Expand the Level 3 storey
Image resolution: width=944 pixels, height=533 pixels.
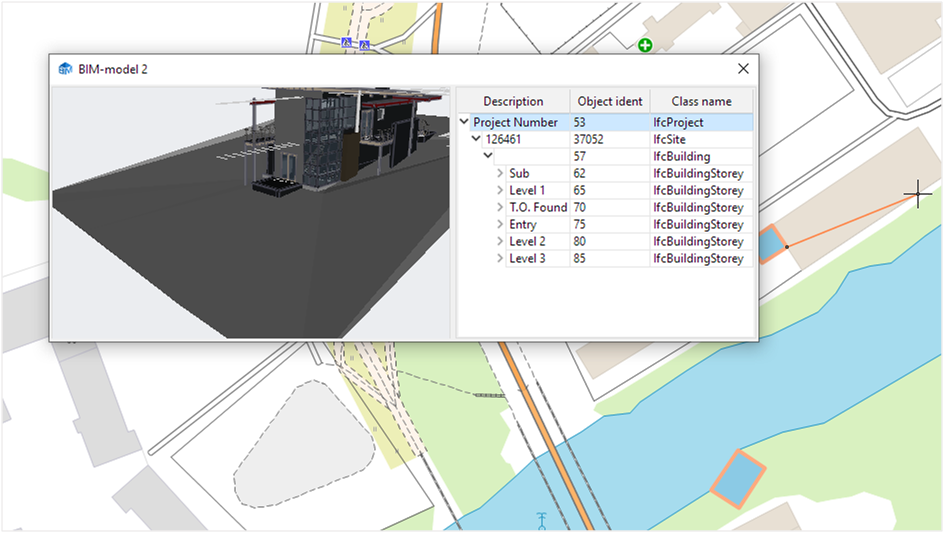[500, 259]
